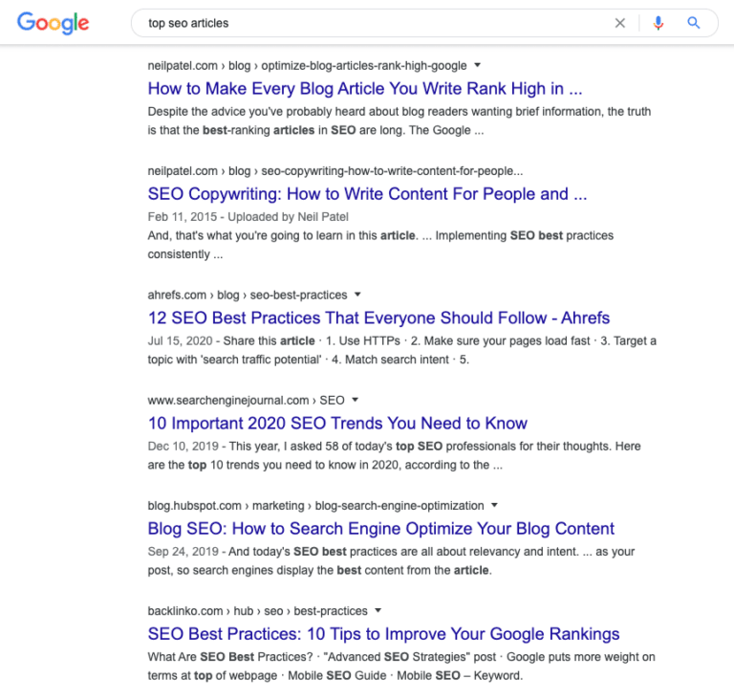The image size is (734, 700).
Task: Expand dropdown arrow next to first neilpatel.com URL
Action: (x=478, y=65)
